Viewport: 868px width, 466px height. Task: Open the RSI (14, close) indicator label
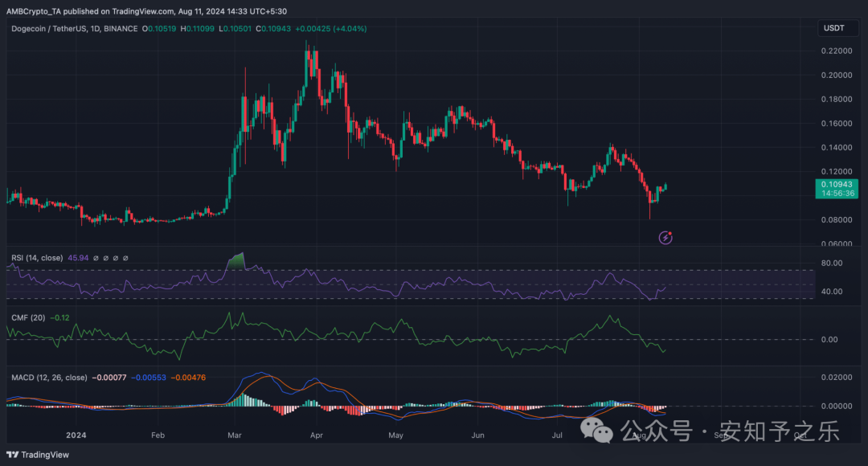37,258
